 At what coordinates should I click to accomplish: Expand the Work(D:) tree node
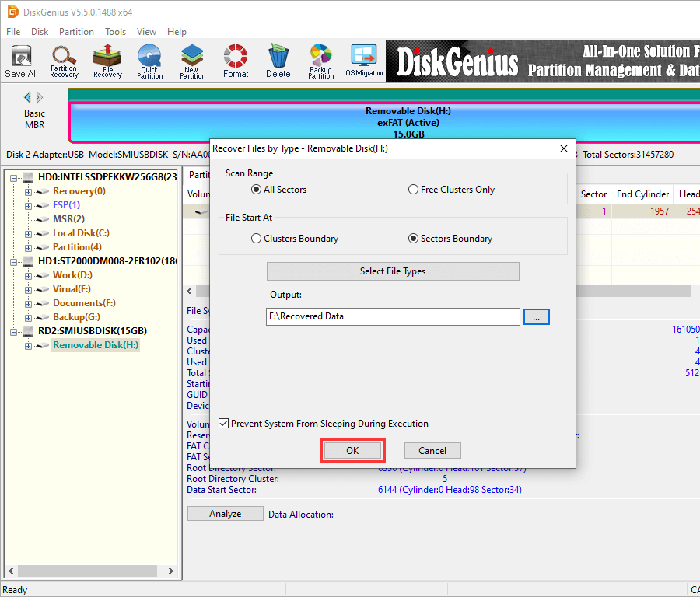[30, 275]
